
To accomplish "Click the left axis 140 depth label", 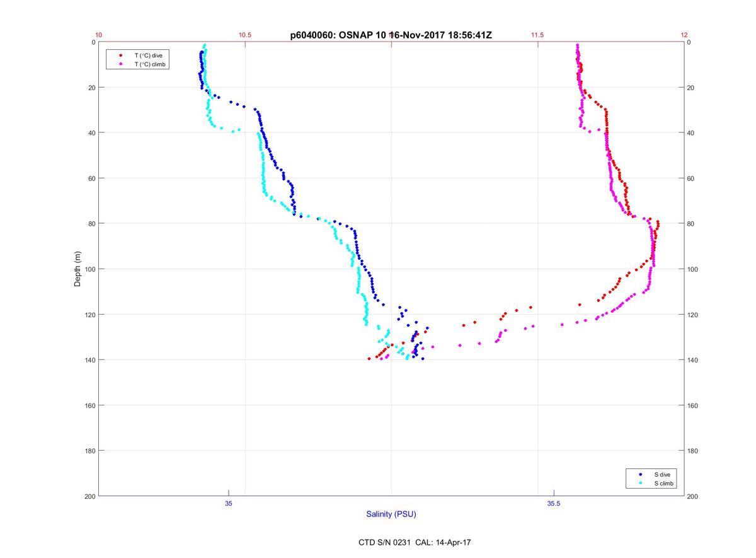I will click(89, 360).
